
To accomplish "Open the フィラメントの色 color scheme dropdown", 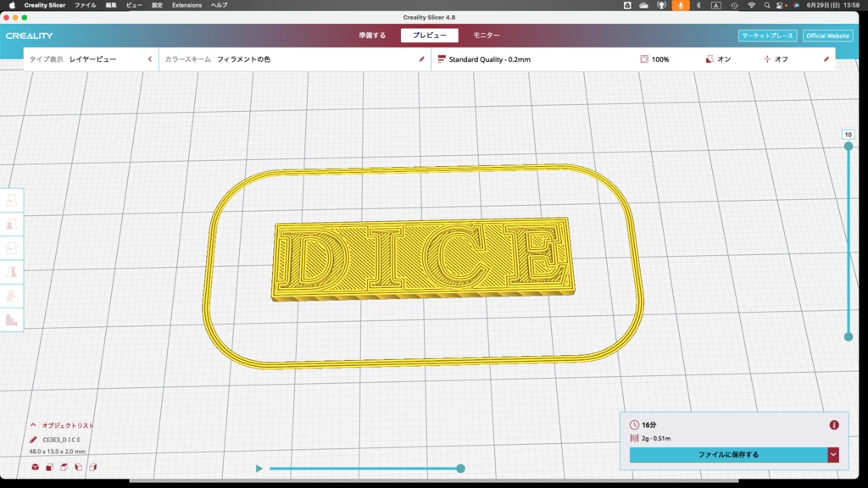I will coord(294,59).
